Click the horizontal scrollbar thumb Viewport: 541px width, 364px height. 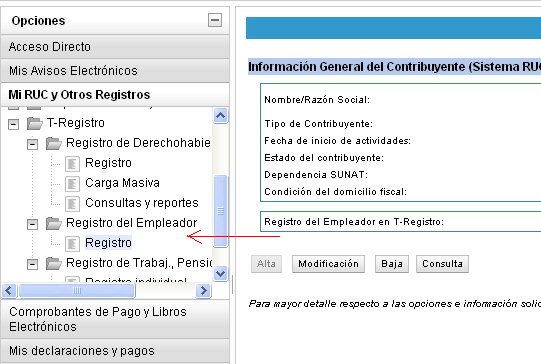77,291
